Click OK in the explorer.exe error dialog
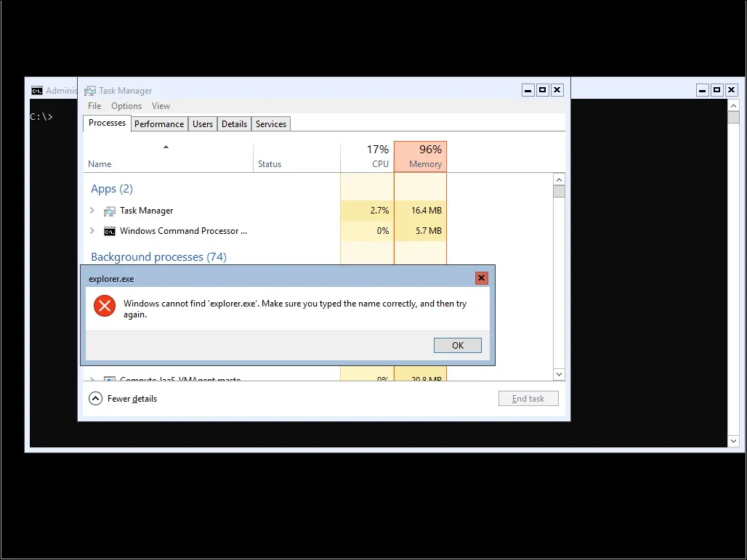 click(457, 345)
